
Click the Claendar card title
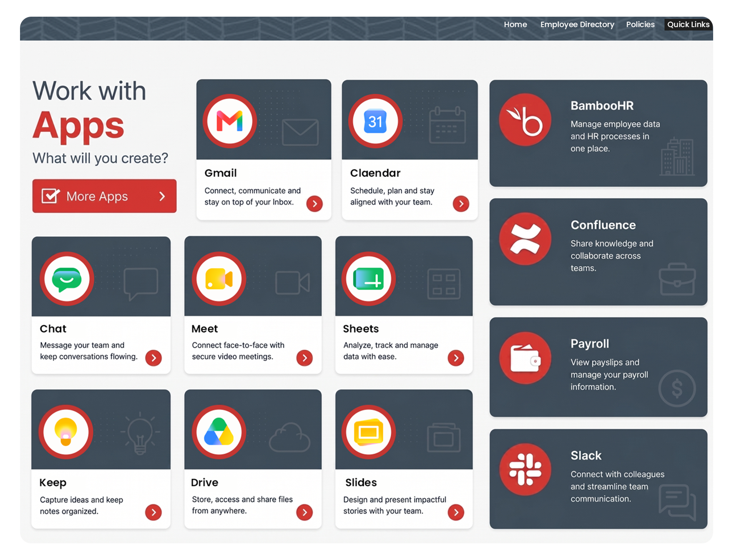click(x=375, y=173)
